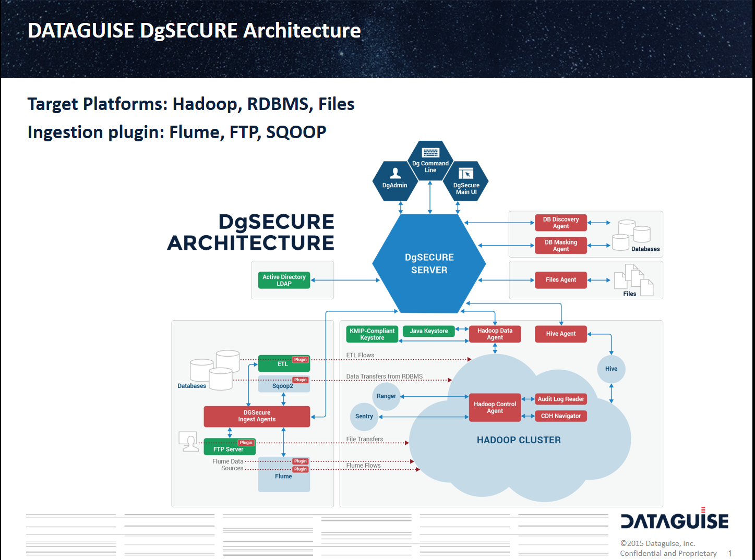Screen dimensions: 755x560
Task: Toggle the Plugin badge on ETL
Action: [300, 359]
